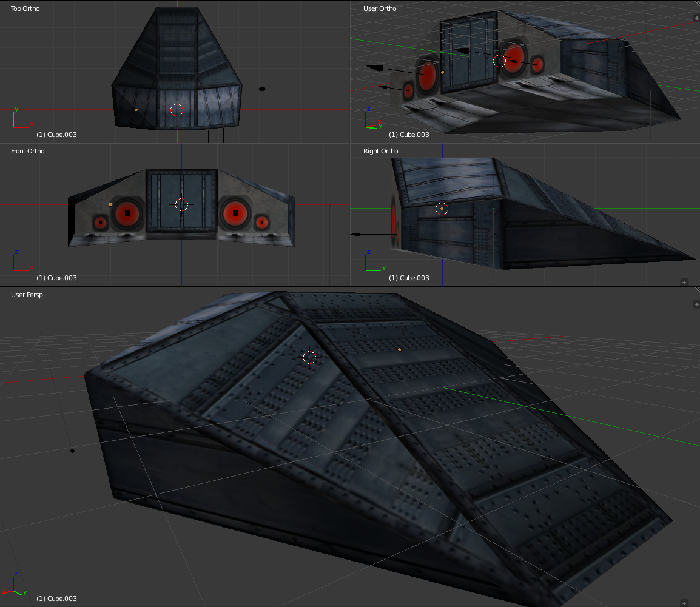Click the axis gizmo in Front Ortho view
Screen dimensions: 700x607
coord(21,261)
